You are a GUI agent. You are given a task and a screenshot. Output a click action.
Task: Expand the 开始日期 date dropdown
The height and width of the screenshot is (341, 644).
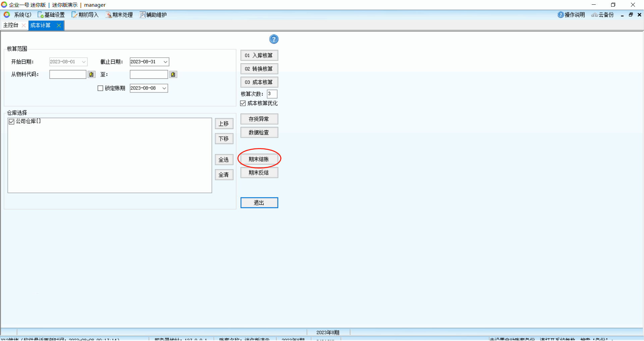point(84,62)
